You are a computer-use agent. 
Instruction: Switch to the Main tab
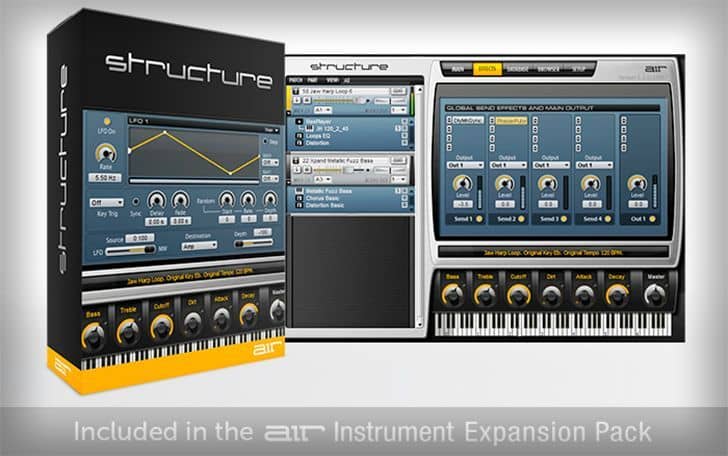(457, 69)
